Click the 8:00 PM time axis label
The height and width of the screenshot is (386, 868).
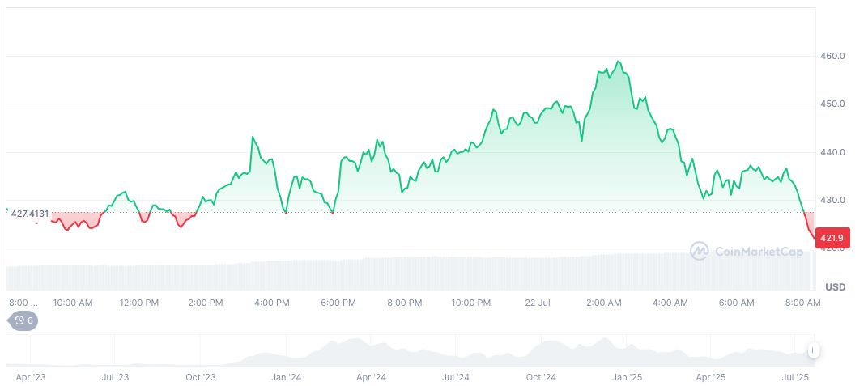pos(404,303)
